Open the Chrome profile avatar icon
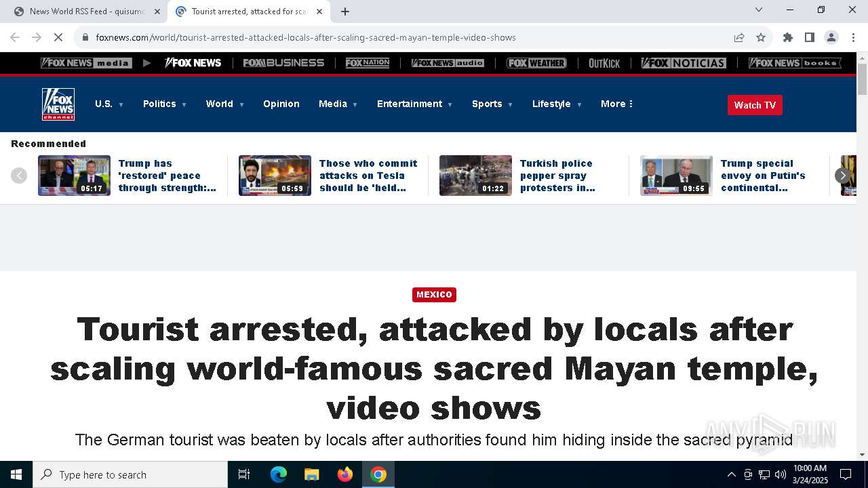The height and width of the screenshot is (488, 868). coord(831,37)
